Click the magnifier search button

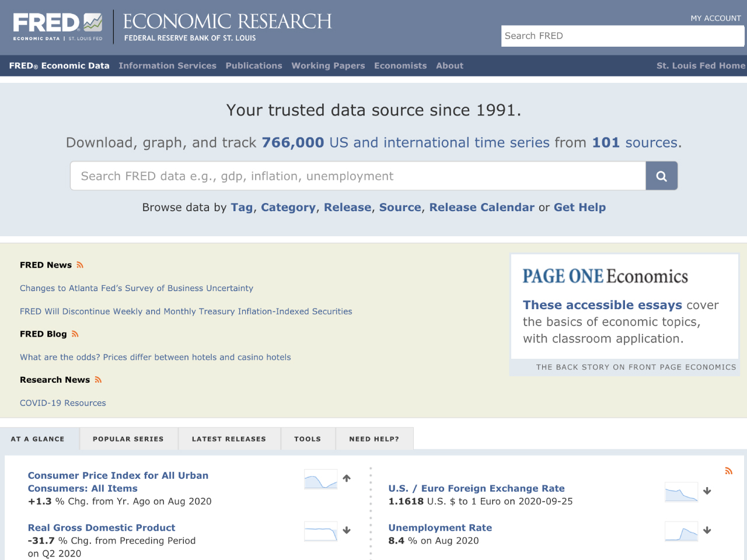[662, 176]
